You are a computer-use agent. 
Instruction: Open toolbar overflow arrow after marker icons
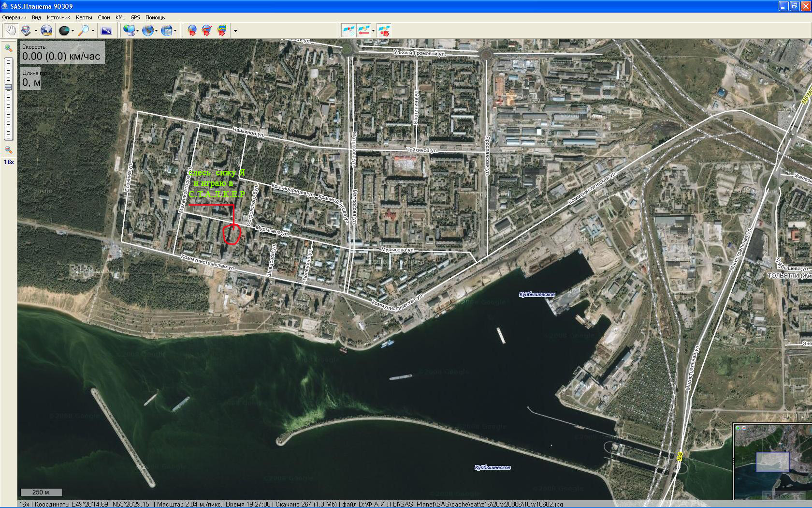click(x=235, y=31)
